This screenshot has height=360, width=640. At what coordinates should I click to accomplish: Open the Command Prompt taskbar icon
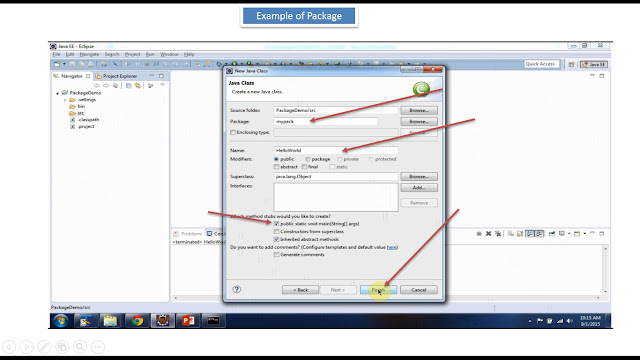pos(213,321)
